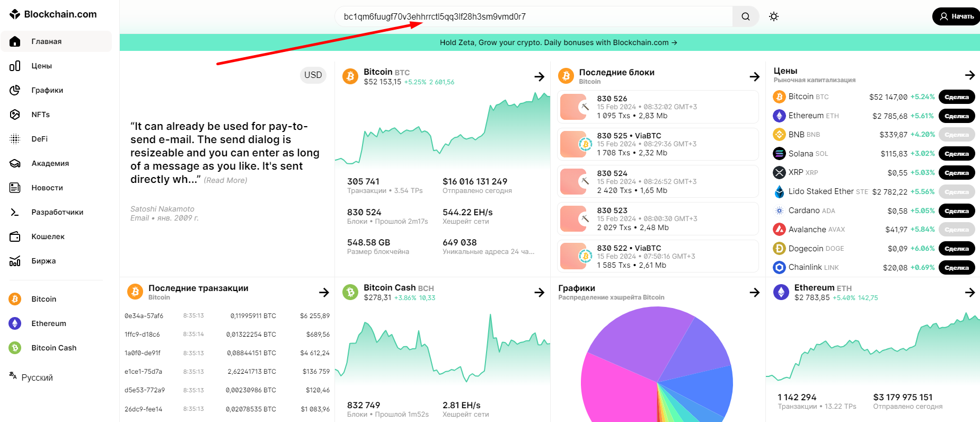980x422 pixels.
Task: Click the Кошелек wallet icon
Action: tap(15, 236)
